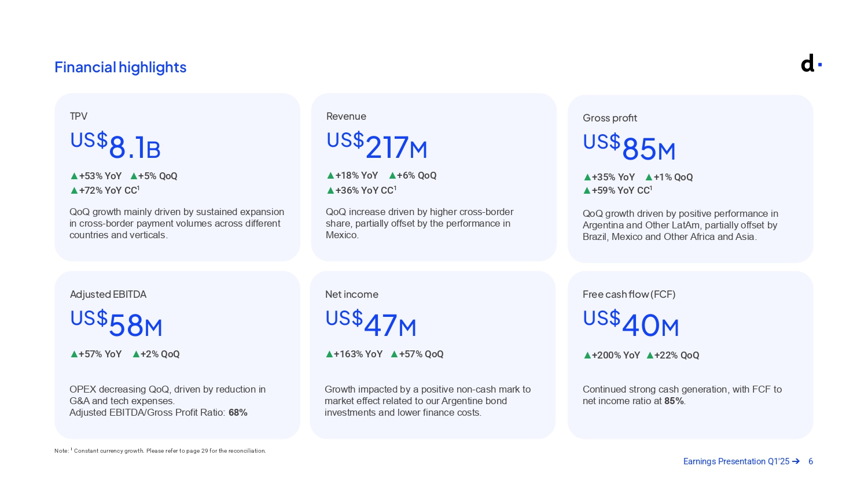This screenshot has height=488, width=868.
Task: Click green triangle beside +6% QoQ under Revenue
Action: click(x=392, y=176)
